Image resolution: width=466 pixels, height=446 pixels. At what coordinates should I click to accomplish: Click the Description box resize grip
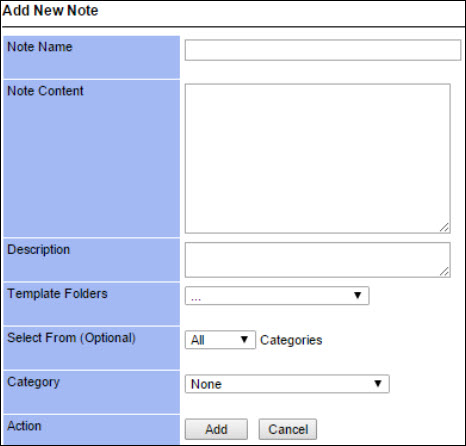[444, 271]
